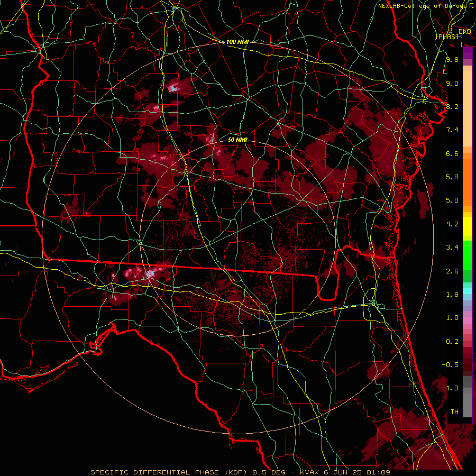The height and width of the screenshot is (476, 476).
Task: Click the yellow band of the color scale
Action: (x=467, y=226)
